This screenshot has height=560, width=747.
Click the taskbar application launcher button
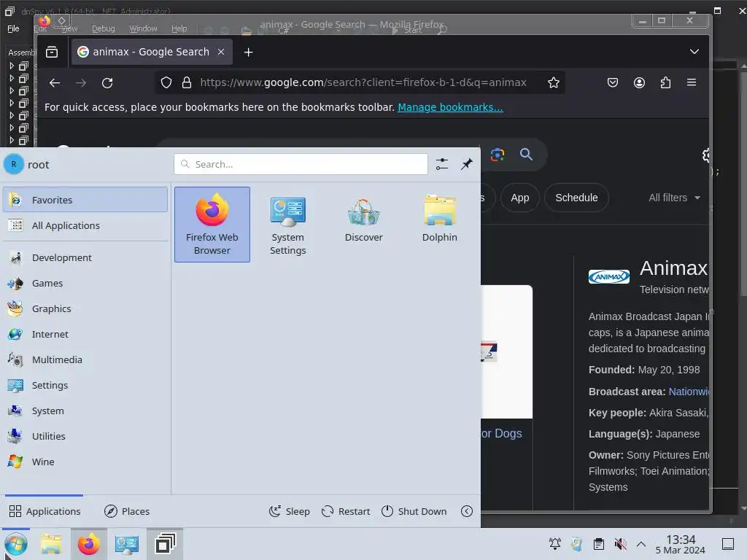click(x=16, y=544)
